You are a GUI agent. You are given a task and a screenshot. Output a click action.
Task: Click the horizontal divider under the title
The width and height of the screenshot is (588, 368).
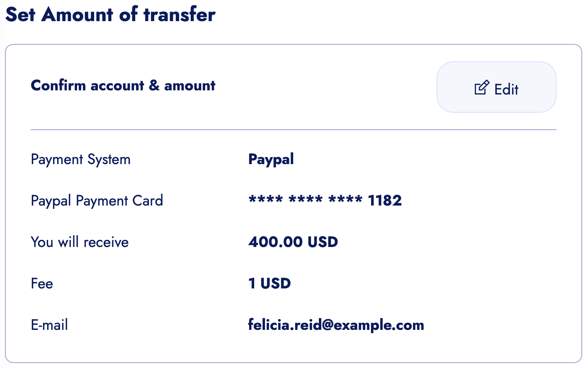point(293,130)
